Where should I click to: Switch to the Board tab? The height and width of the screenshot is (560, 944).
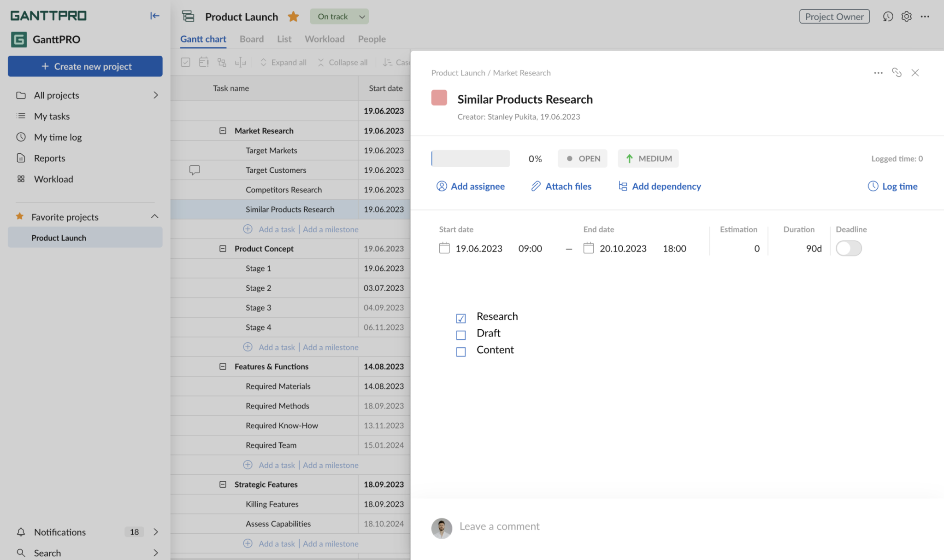pyautogui.click(x=252, y=39)
